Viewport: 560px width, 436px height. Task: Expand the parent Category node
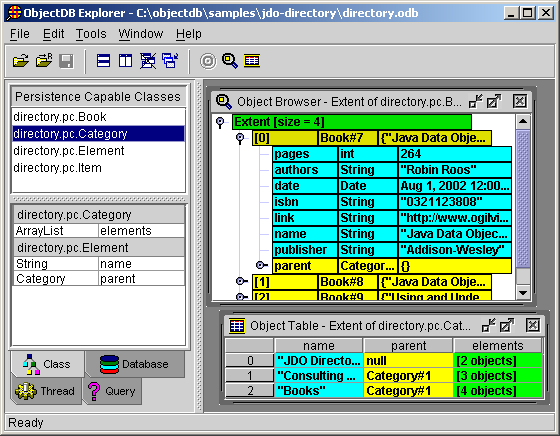pyautogui.click(x=261, y=265)
